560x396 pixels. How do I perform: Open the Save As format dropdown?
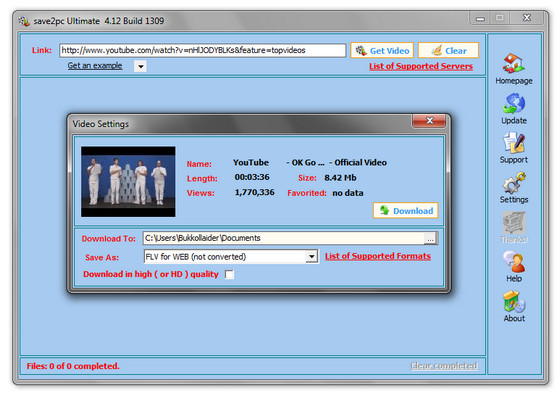tap(311, 257)
